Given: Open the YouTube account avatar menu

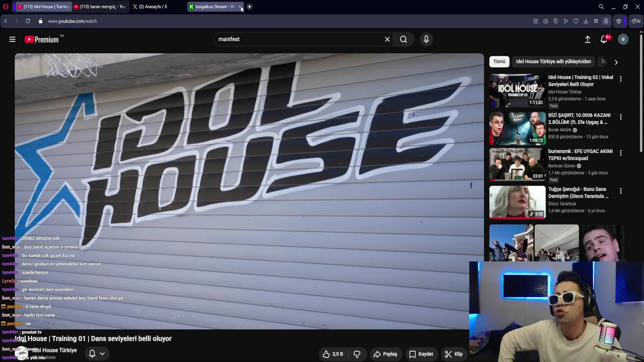Looking at the screenshot, I should 623,39.
